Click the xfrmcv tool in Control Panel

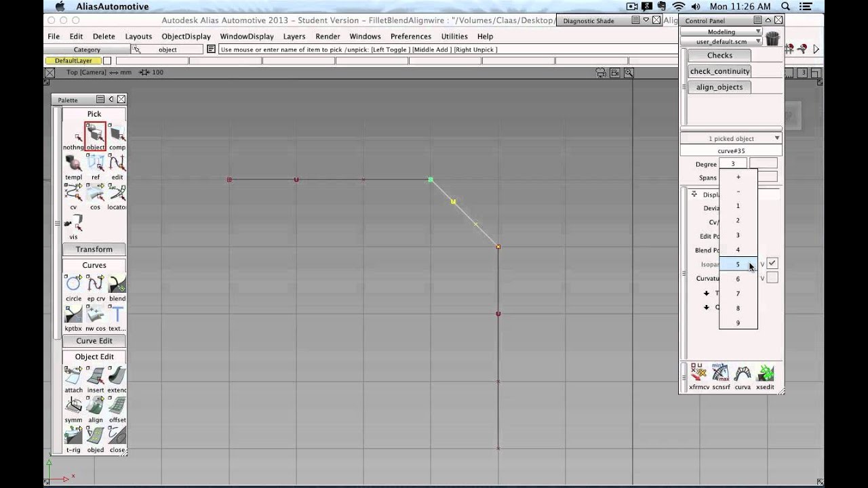coord(698,377)
